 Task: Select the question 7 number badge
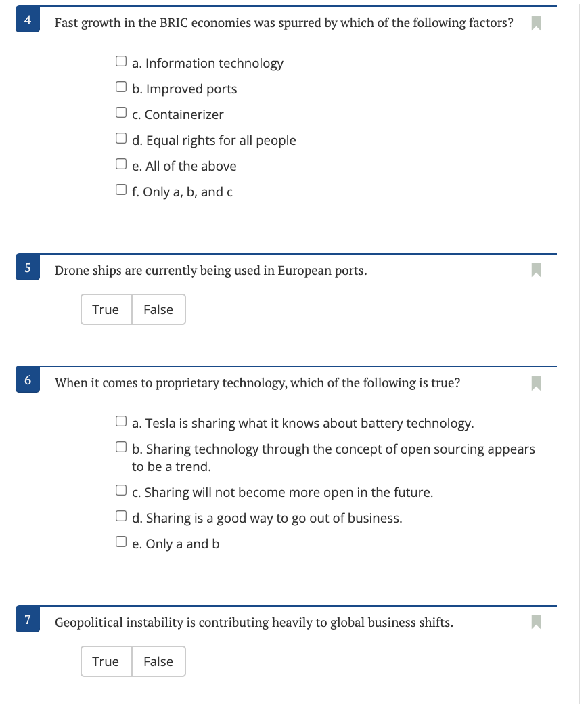click(27, 619)
